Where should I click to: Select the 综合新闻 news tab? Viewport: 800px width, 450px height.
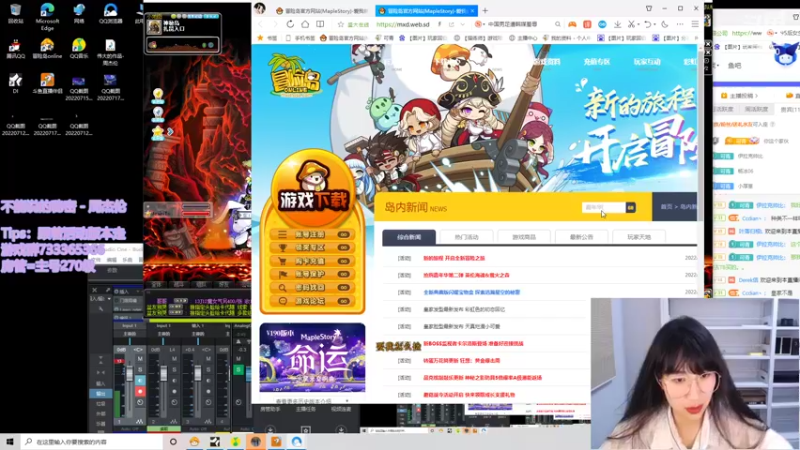pyautogui.click(x=409, y=237)
